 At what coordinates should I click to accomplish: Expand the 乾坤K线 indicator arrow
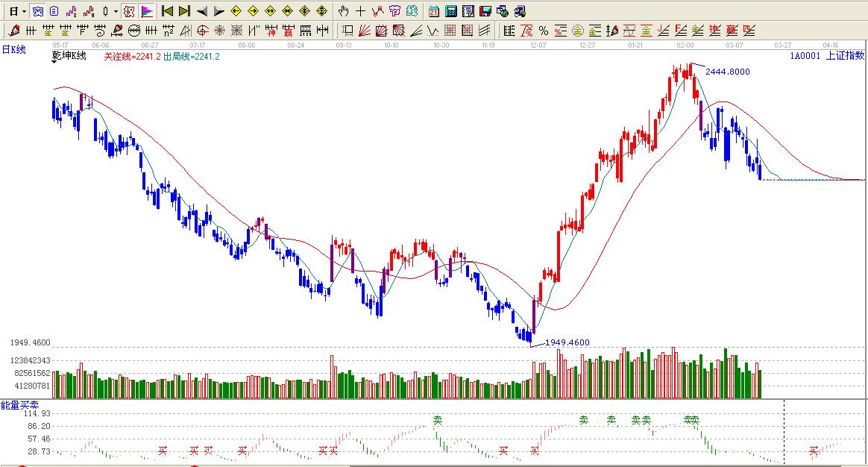click(x=54, y=63)
